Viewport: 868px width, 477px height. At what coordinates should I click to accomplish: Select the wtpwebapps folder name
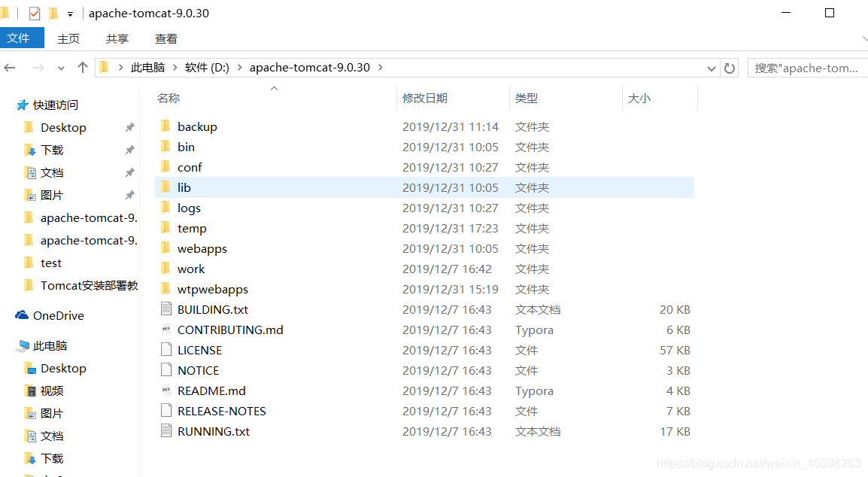pyautogui.click(x=213, y=289)
